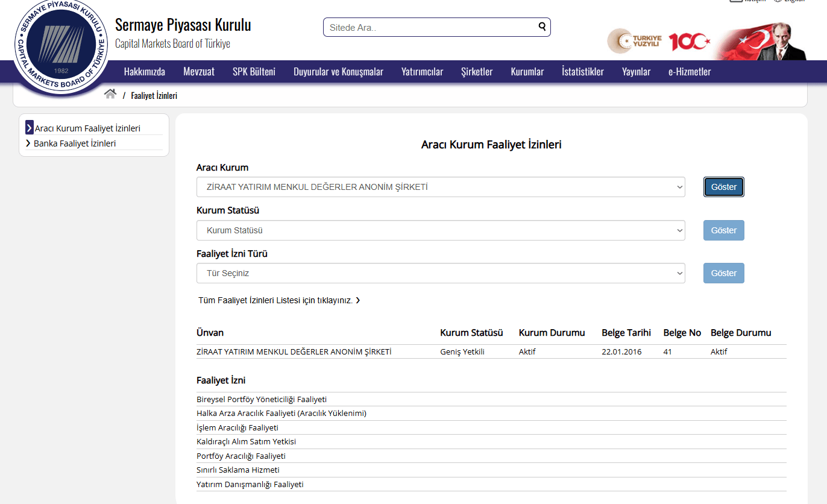Click the 100th anniversary logo
This screenshot has height=504, width=827.
click(689, 41)
